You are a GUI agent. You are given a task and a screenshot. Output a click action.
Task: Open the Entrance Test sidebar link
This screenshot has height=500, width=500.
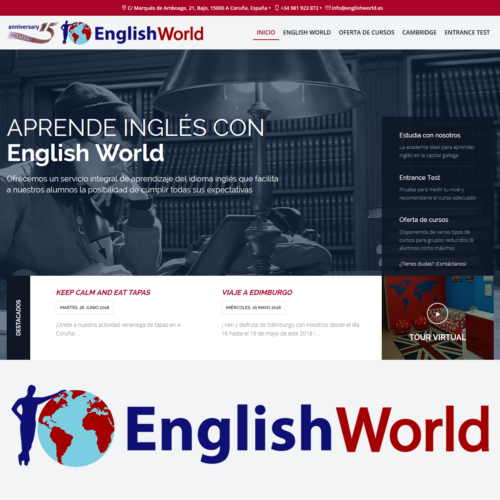tap(419, 178)
